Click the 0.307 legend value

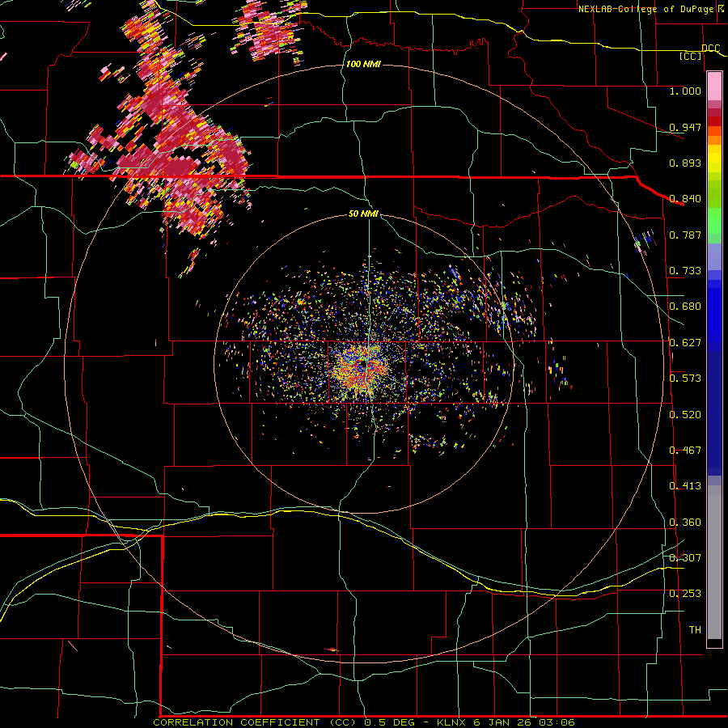pyautogui.click(x=685, y=557)
